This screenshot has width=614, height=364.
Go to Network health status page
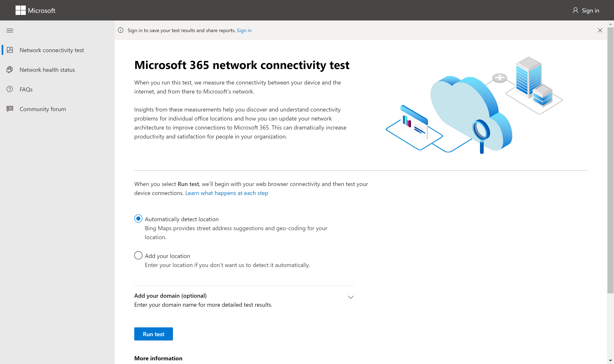tap(47, 70)
